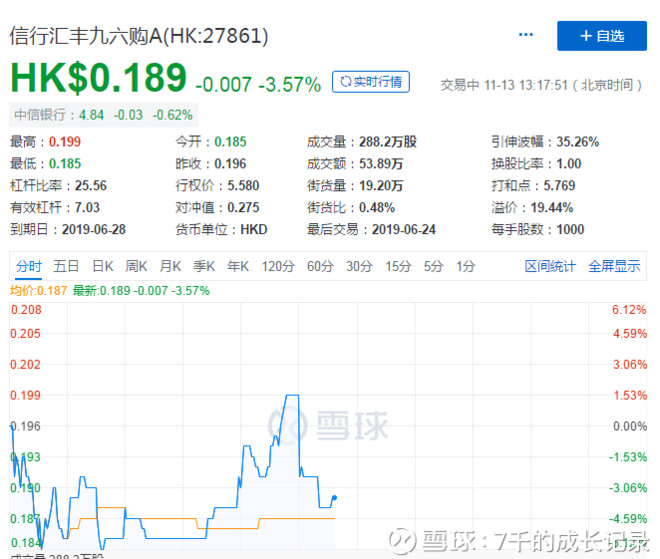
Task: Refresh quotes with 实时行情 button
Action: tap(370, 82)
